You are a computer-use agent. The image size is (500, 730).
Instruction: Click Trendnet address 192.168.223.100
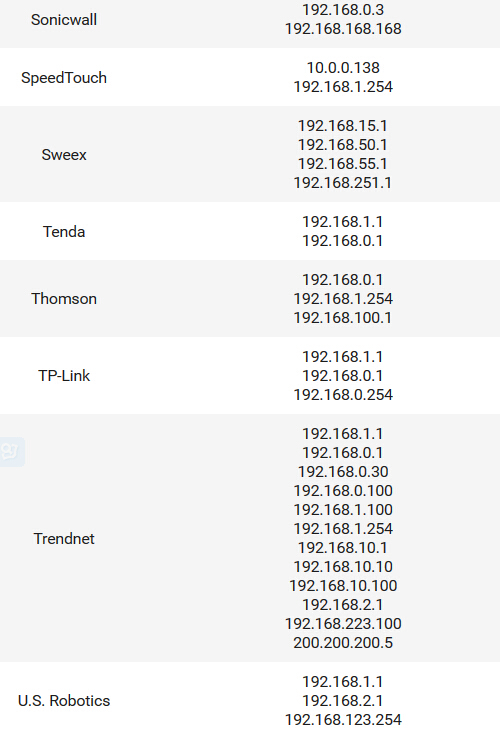click(343, 624)
